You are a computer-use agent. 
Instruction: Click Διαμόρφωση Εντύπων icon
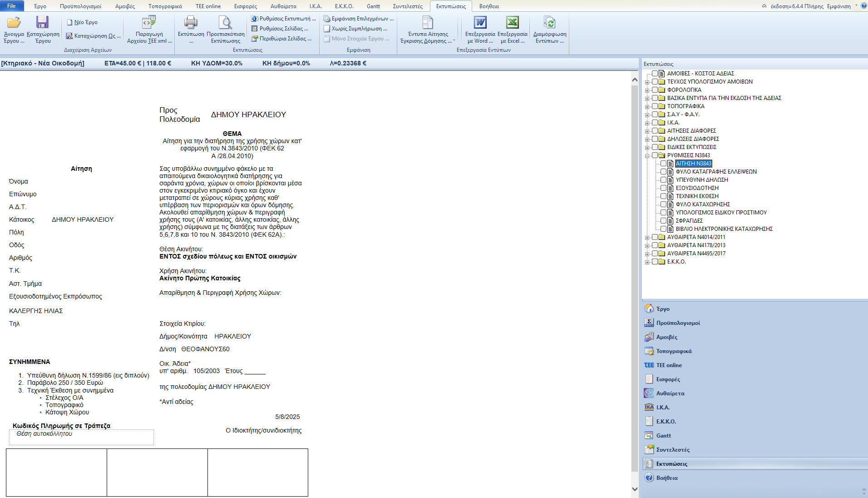tap(549, 23)
